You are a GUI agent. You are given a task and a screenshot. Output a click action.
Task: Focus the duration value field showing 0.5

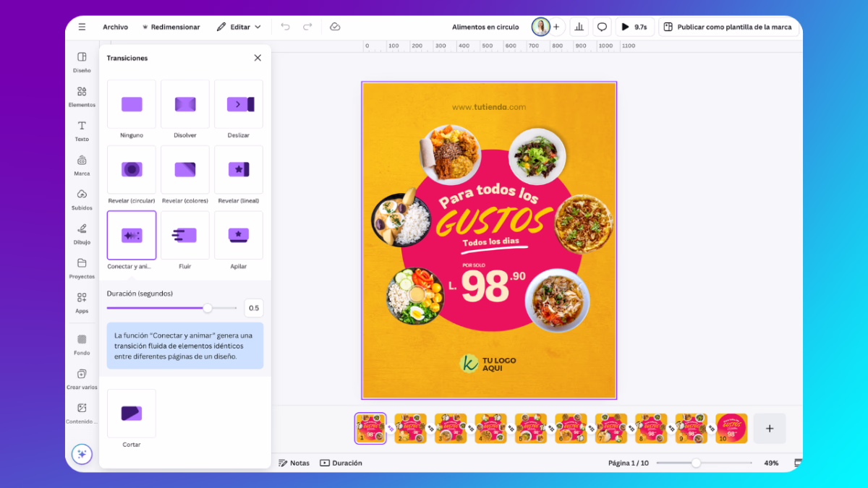click(254, 308)
